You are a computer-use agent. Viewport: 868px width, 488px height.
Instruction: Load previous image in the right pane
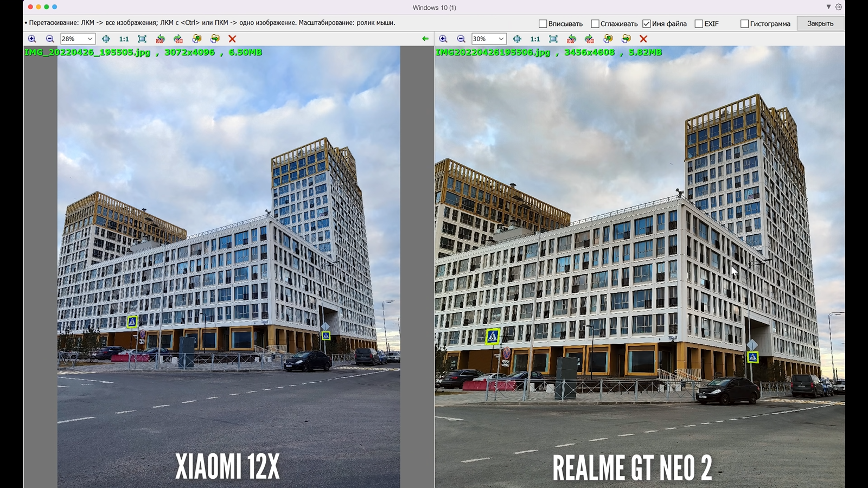pyautogui.click(x=608, y=39)
